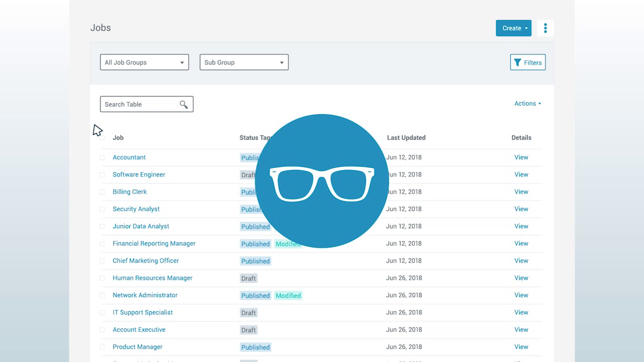Click into the Search Table field
644x362 pixels.
coord(146,104)
